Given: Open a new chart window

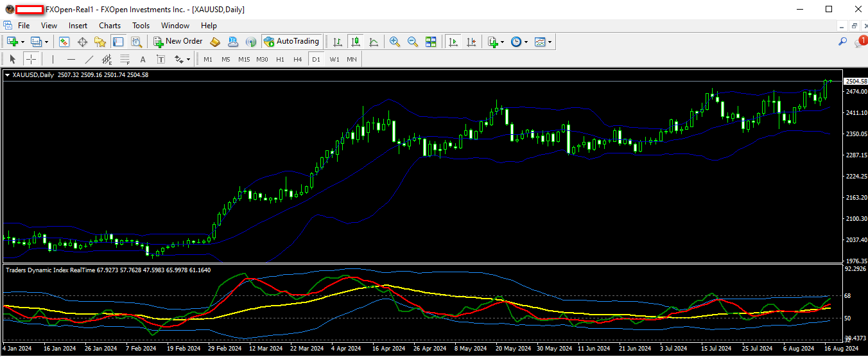Looking at the screenshot, I should [x=12, y=42].
